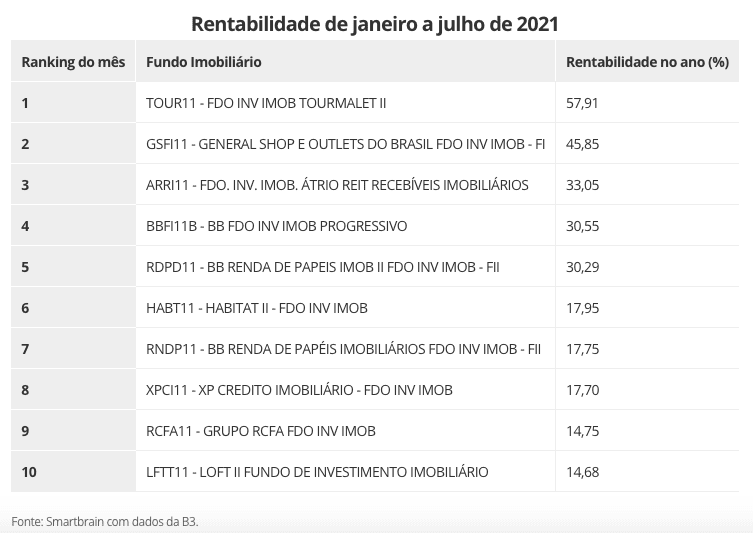The image size is (753, 533).
Task: Click the LFTT11 Loft II fund name
Action: [317, 472]
